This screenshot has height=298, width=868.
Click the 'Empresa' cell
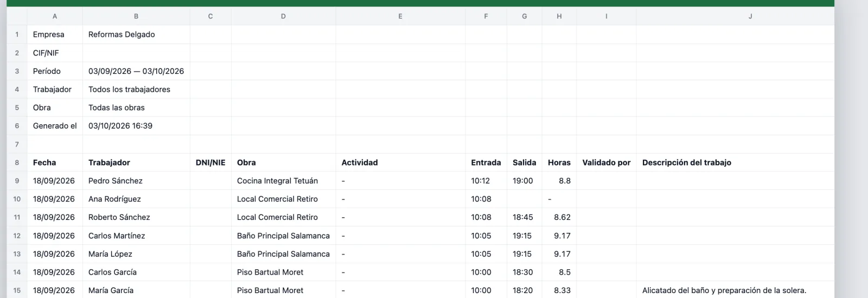(55, 35)
